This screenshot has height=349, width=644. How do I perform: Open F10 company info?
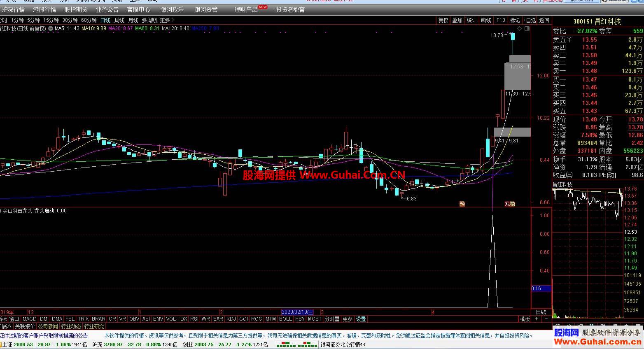pyautogui.click(x=501, y=20)
